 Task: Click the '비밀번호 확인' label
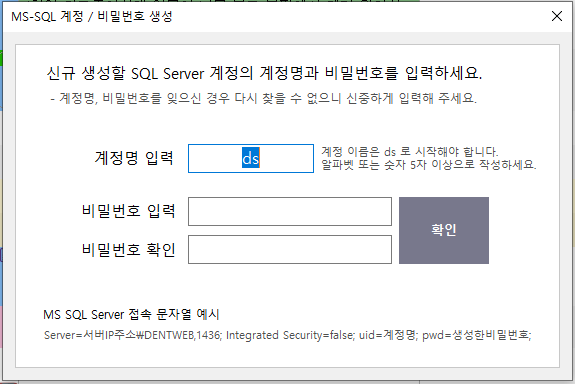coord(128,249)
